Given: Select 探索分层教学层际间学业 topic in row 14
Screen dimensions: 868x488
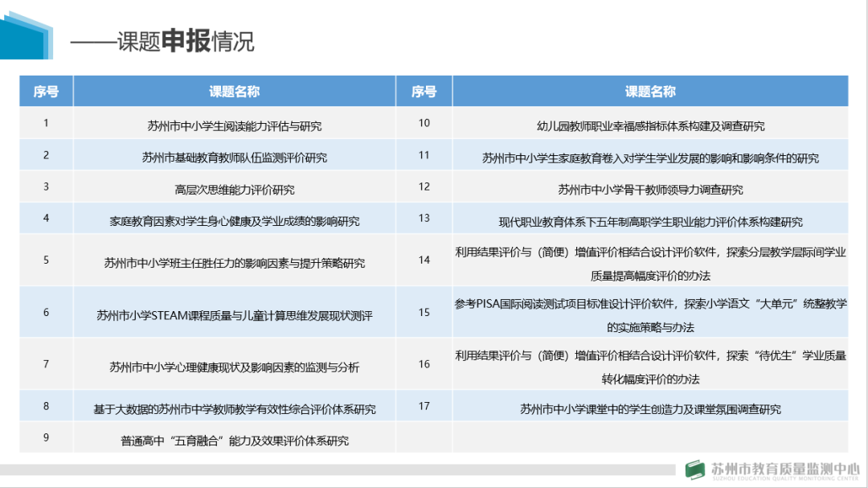Looking at the screenshot, I should click(x=650, y=264).
